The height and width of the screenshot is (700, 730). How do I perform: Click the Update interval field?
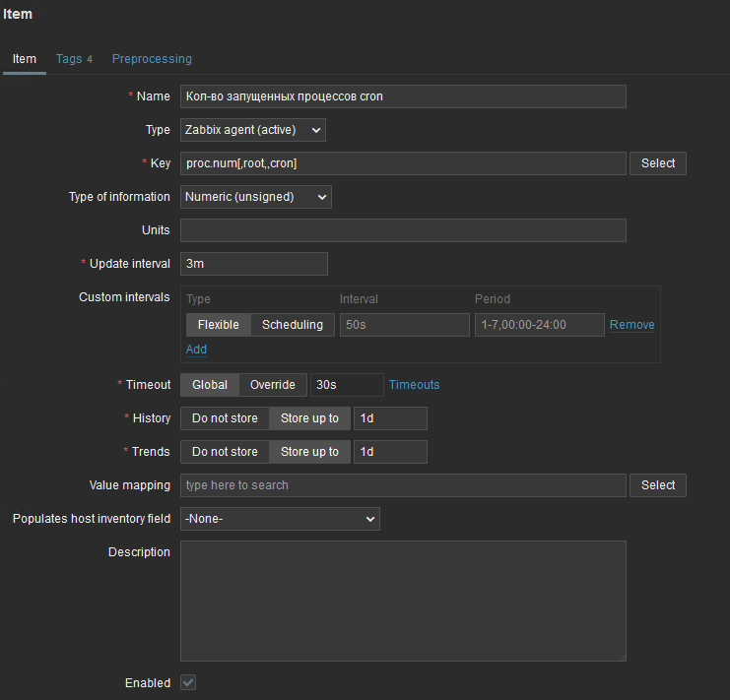[253, 264]
